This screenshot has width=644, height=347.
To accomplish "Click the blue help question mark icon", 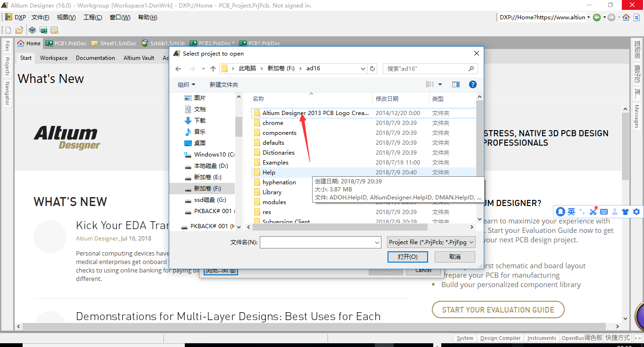I will [x=473, y=84].
